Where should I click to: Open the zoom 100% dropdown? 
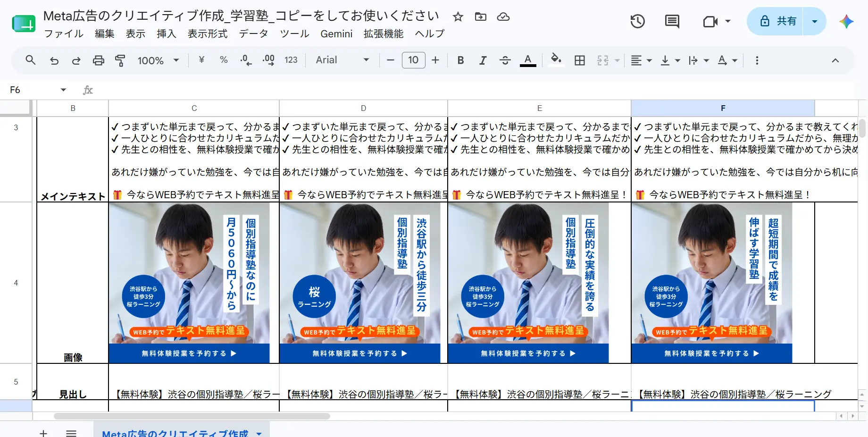click(x=158, y=60)
